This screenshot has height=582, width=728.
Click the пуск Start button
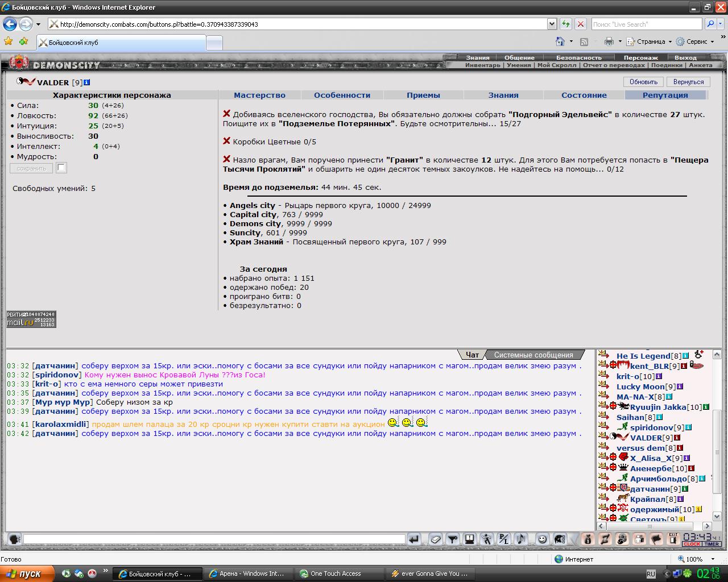click(x=27, y=573)
